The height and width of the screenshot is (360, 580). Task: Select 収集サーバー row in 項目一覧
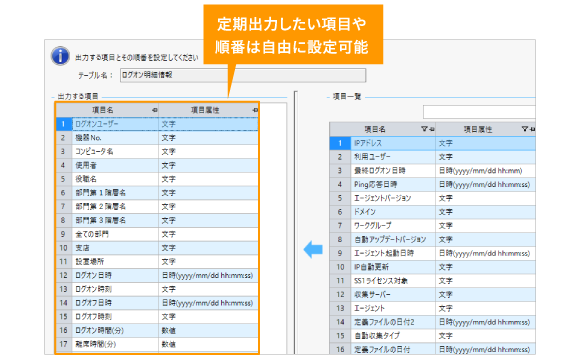[432, 295]
